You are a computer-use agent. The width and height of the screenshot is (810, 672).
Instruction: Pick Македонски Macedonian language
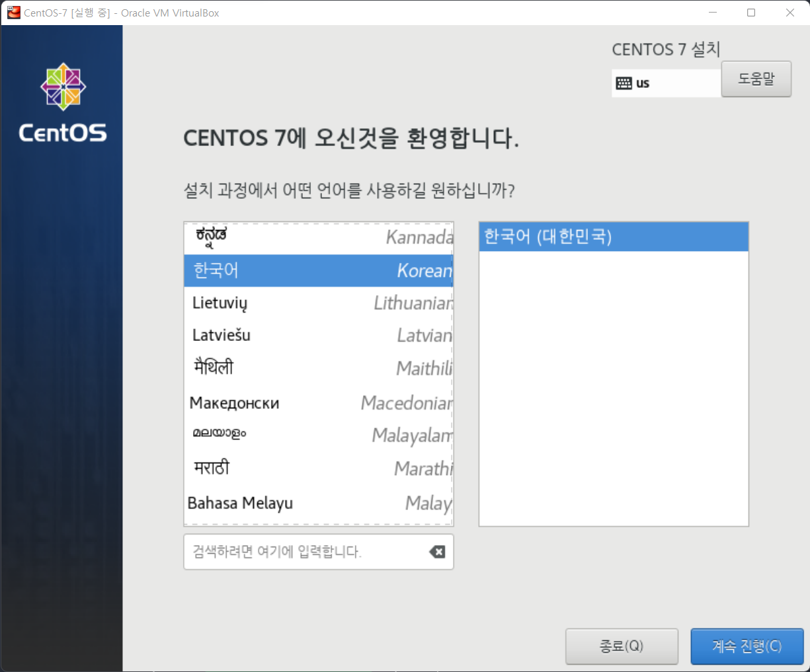[319, 402]
